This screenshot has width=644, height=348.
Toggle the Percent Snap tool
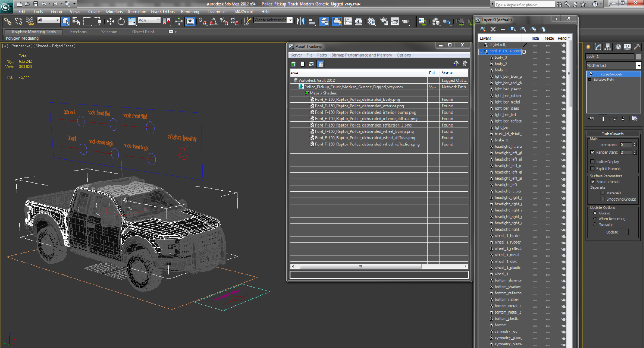pyautogui.click(x=224, y=21)
